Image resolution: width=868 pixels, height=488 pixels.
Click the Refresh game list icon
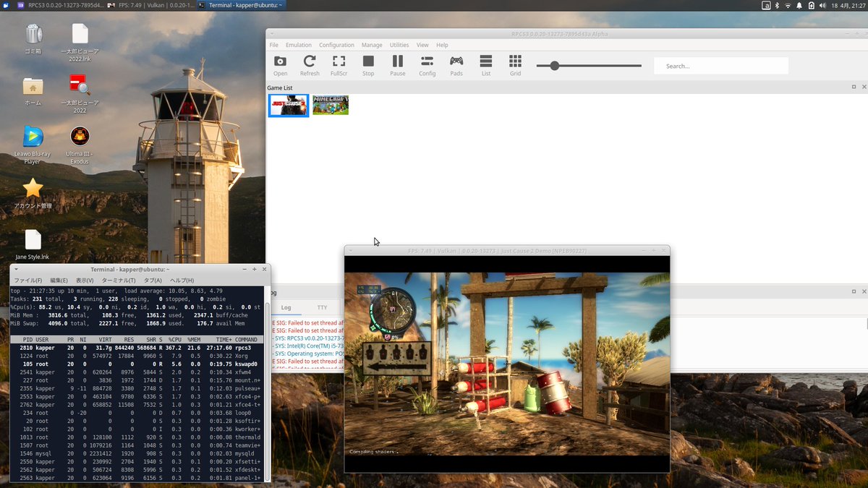point(310,66)
